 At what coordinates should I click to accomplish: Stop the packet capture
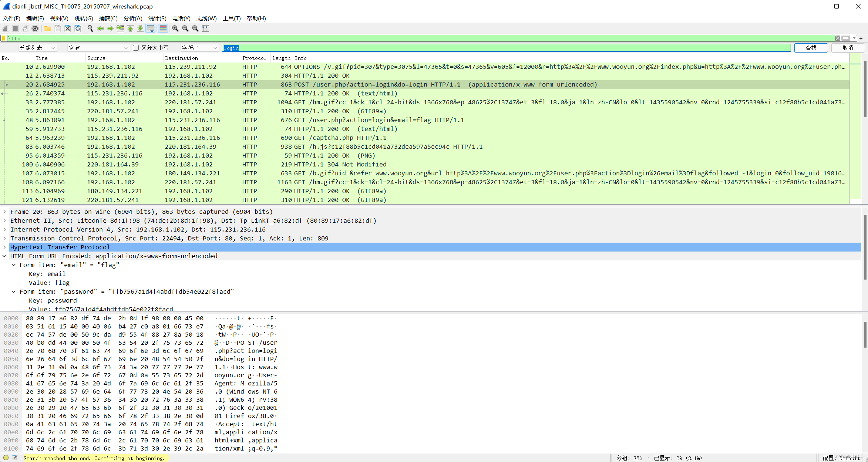point(15,28)
